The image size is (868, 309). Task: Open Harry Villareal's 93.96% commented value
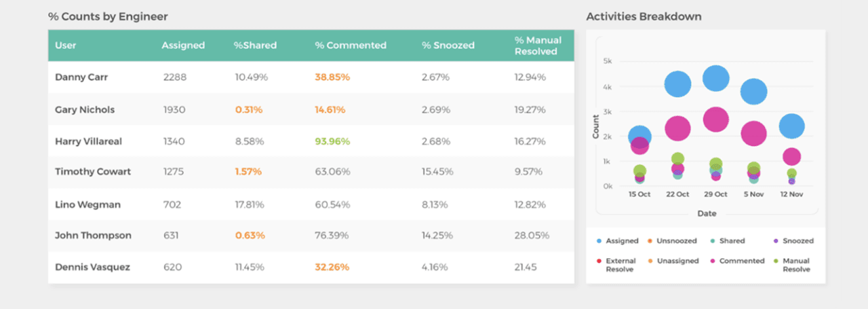coord(332,141)
